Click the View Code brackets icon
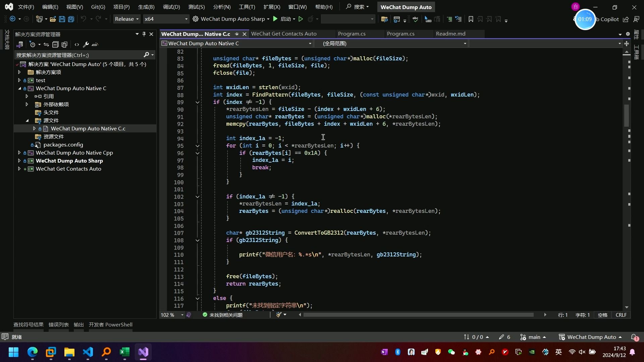 click(x=77, y=45)
